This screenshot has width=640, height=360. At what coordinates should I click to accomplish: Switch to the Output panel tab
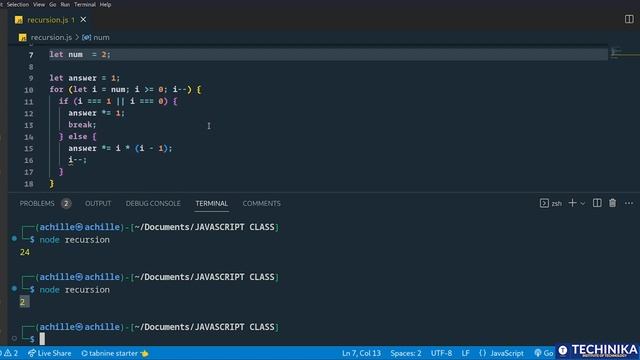click(98, 203)
